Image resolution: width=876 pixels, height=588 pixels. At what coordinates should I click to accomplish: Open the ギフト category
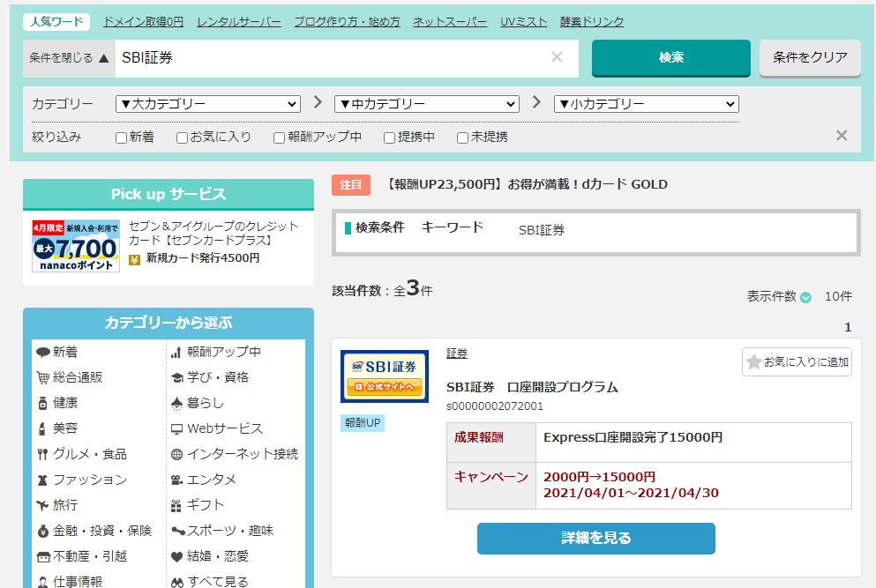(198, 505)
